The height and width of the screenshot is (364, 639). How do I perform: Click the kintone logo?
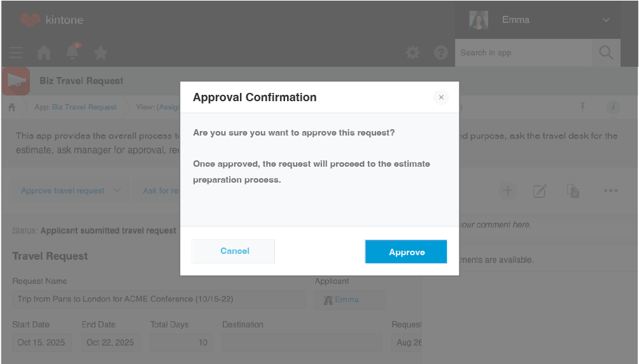tap(52, 20)
